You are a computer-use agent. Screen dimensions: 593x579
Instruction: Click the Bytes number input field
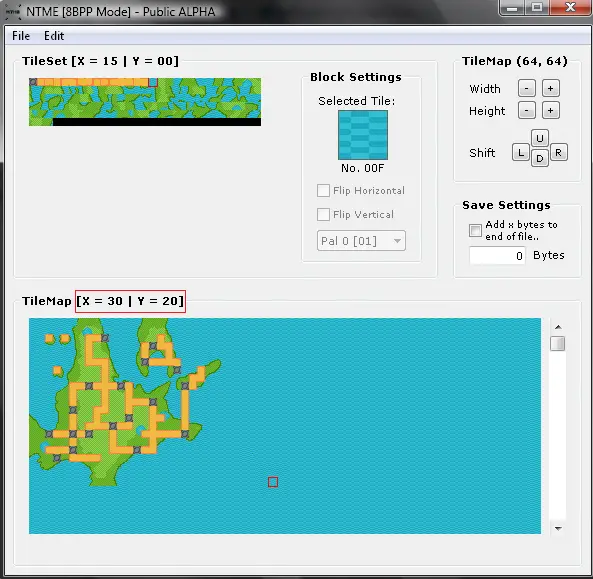click(497, 256)
